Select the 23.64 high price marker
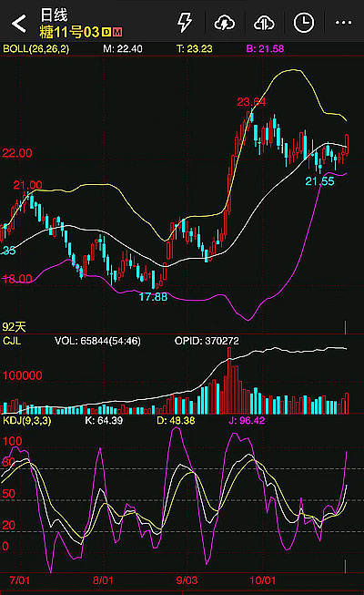This screenshot has width=364, height=595. (251, 102)
